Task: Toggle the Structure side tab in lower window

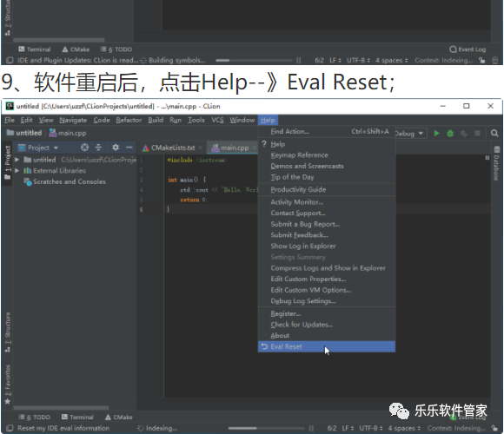Action: [x=8, y=332]
